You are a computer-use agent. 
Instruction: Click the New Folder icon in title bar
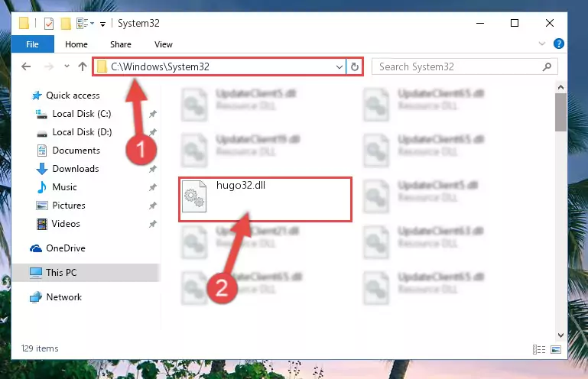click(66, 24)
